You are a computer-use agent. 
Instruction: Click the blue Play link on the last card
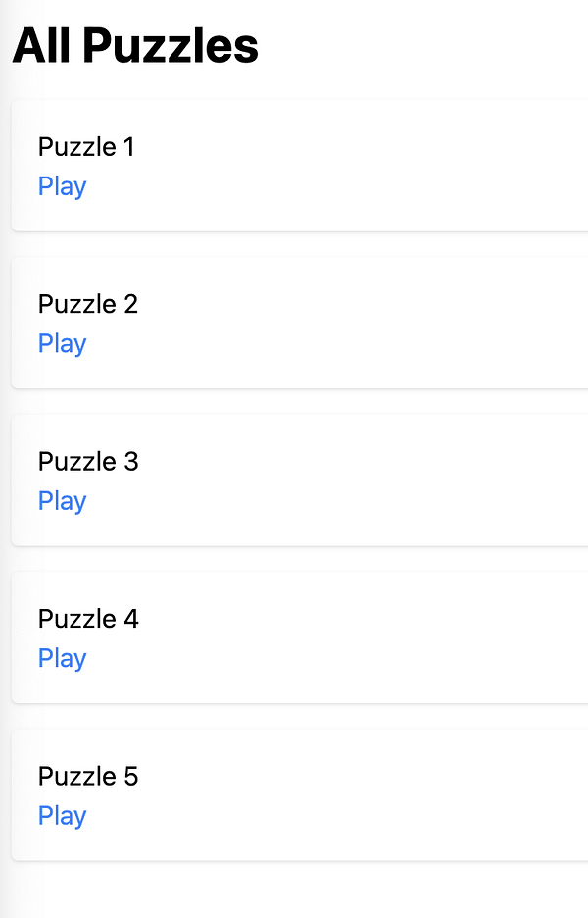62,815
